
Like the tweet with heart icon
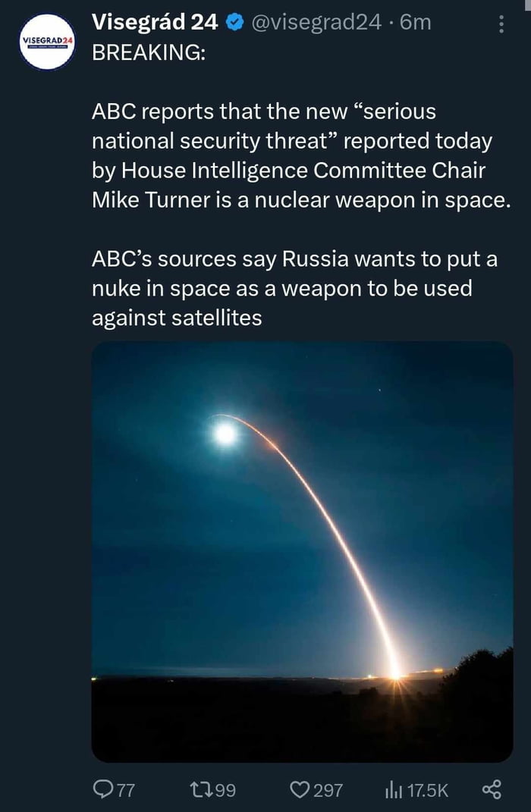coord(300,790)
